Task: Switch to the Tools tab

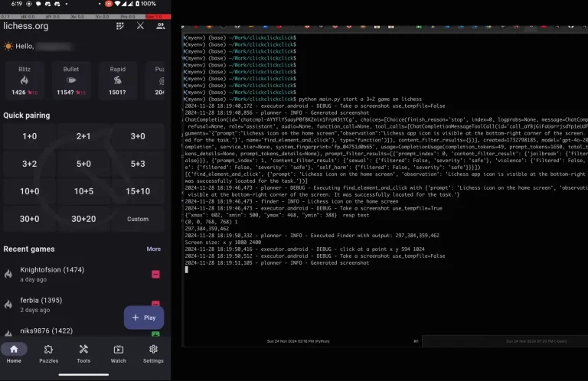Action: click(83, 353)
